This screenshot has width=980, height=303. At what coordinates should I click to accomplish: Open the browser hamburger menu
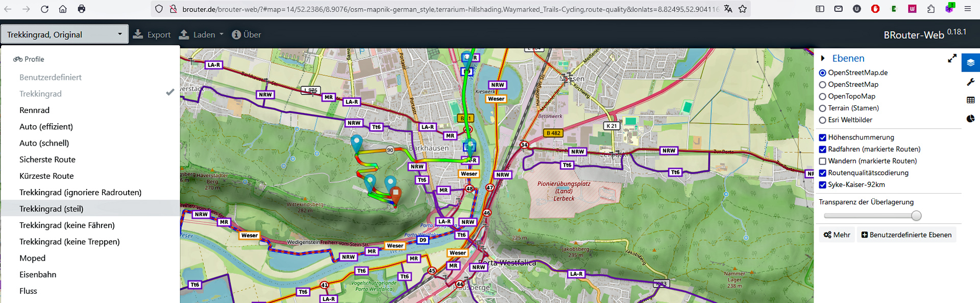click(x=968, y=9)
